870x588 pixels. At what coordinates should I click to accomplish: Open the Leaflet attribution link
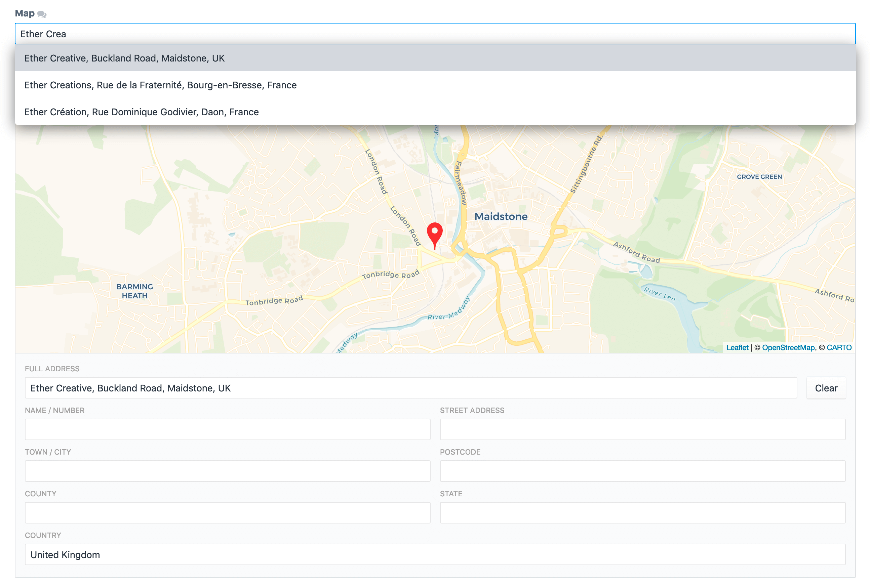click(x=737, y=348)
